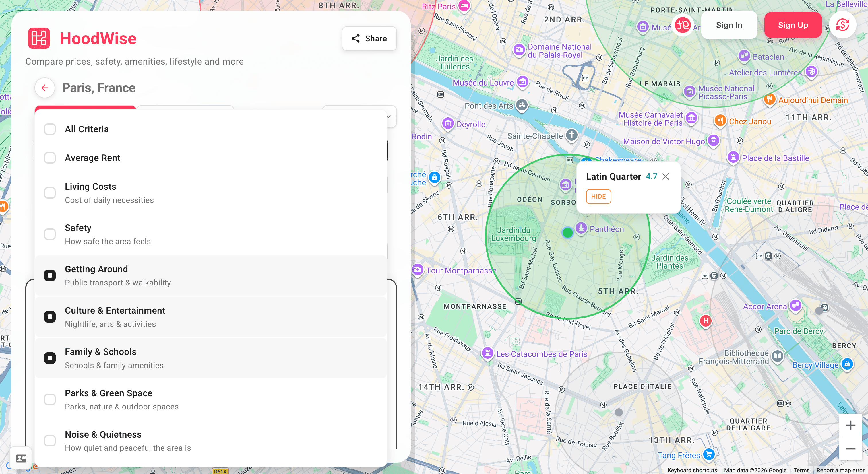Click the green Latin Quarter center dot

point(568,232)
